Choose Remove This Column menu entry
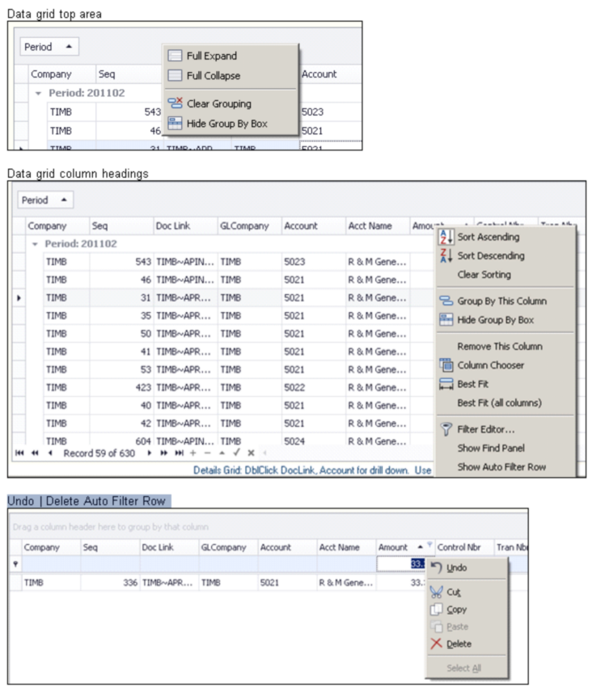The image size is (609, 700). point(500,347)
